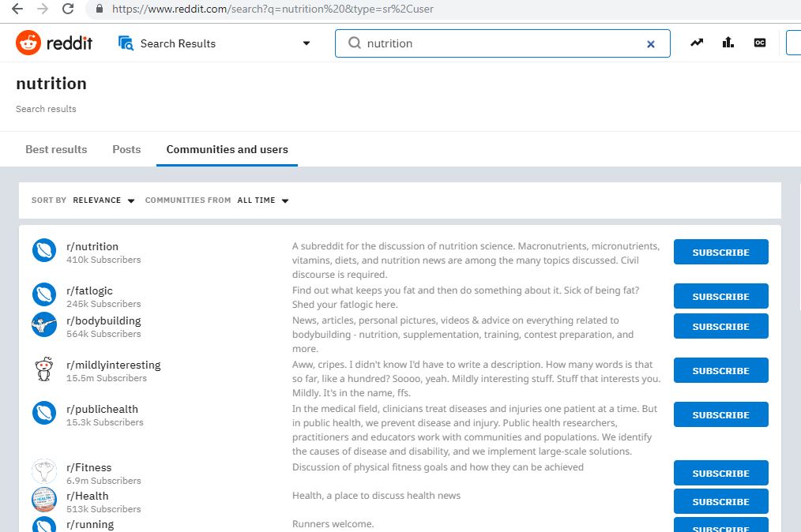801x532 pixels.
Task: Click the search magnifier icon
Action: tap(355, 43)
